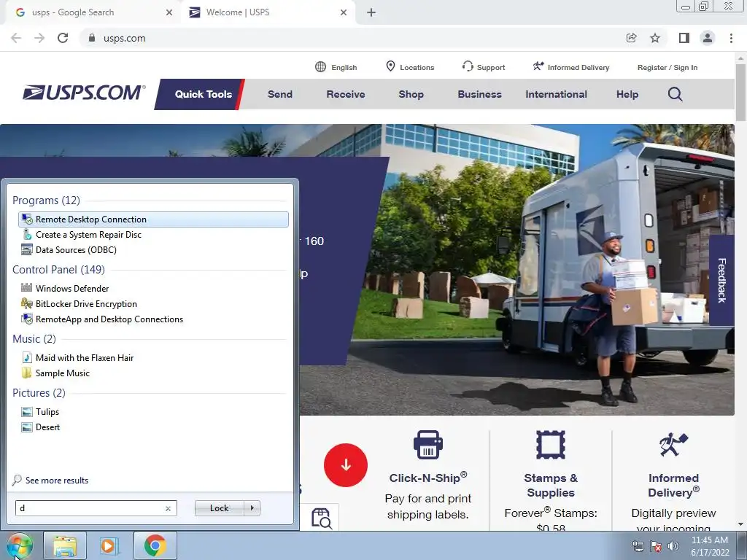This screenshot has width=747, height=560.
Task: Click the package tracking magnifier icon
Action: pos(322,518)
